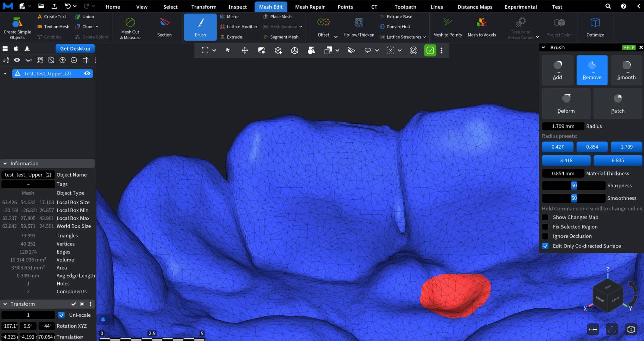Hide test_test_Upper_(2) with its eye icon
The image size is (644, 341).
pos(87,73)
